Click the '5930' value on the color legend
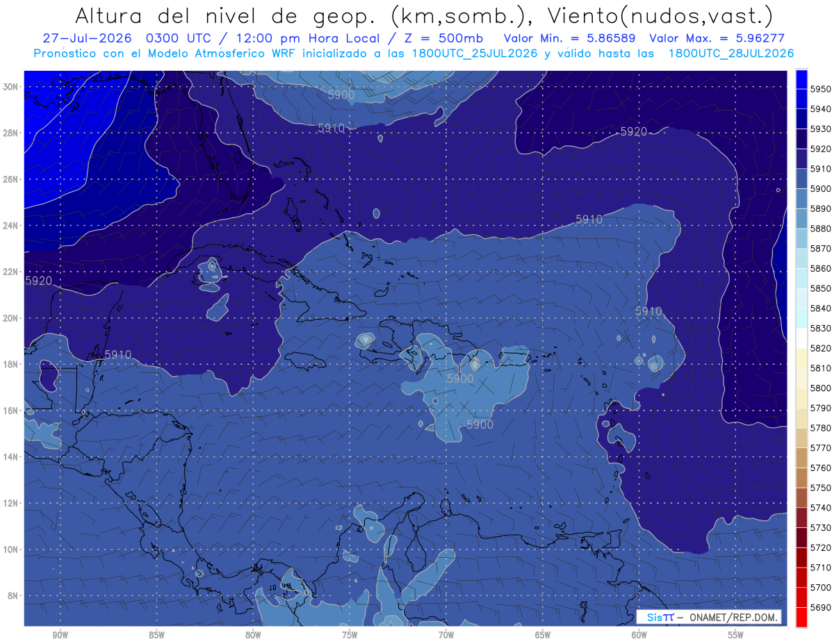Image resolution: width=834 pixels, height=644 pixels. tap(821, 129)
